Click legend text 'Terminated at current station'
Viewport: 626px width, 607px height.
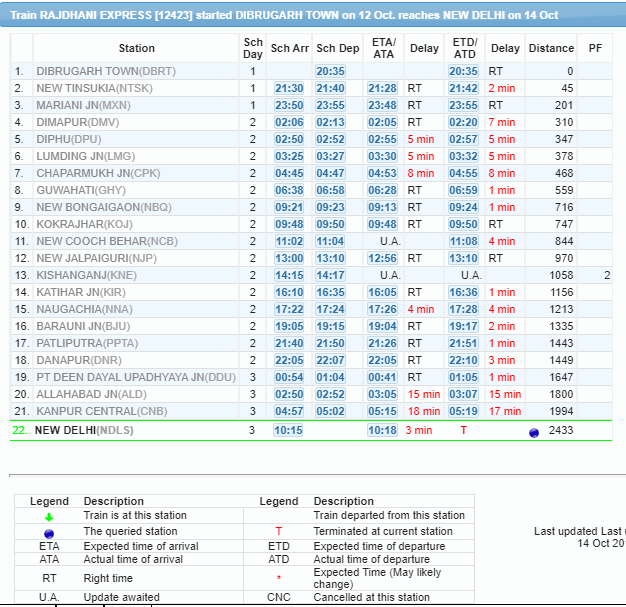click(x=383, y=531)
